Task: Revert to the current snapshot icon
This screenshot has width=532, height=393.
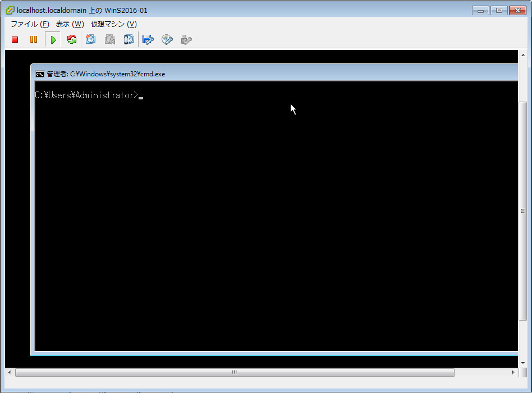Action: click(110, 39)
